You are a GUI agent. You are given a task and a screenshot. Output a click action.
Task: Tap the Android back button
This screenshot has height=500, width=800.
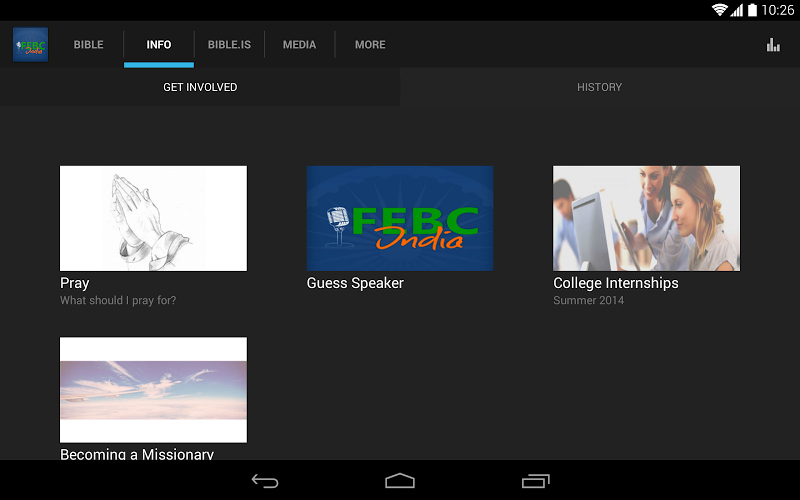pyautogui.click(x=265, y=481)
